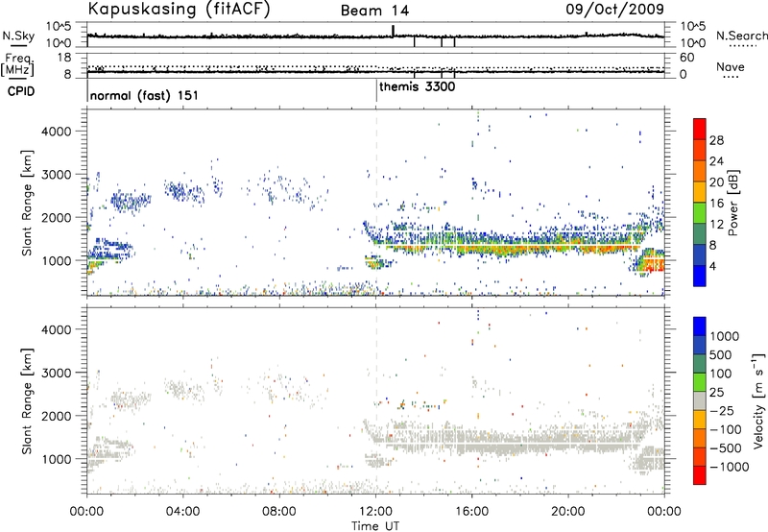Click the Kapuskasing (fitACF) title text

tap(179, 9)
